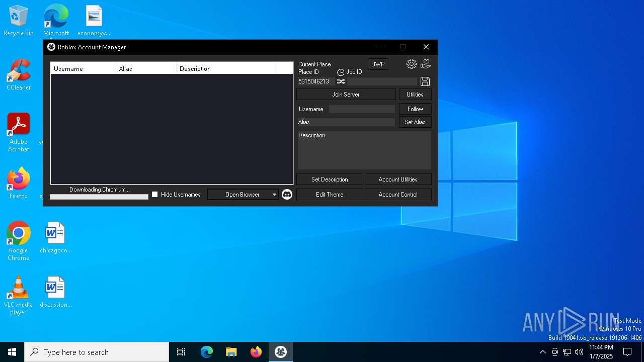Sort accounts by Description column header
Image resolution: width=644 pixels, height=362 pixels.
tap(227, 68)
